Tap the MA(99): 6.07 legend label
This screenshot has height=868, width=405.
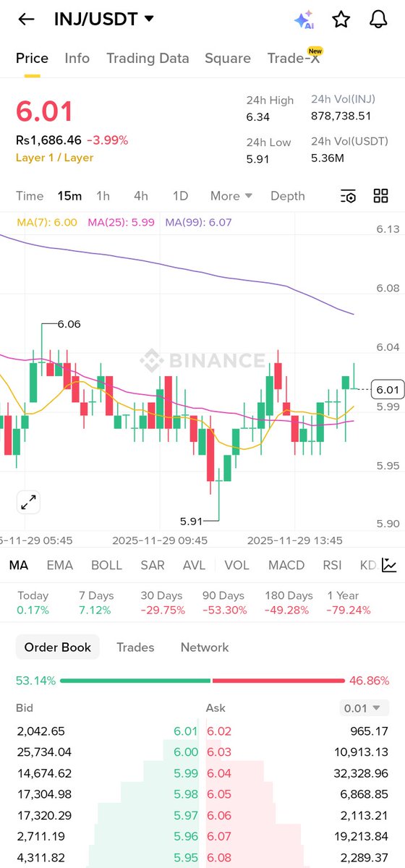pos(199,222)
